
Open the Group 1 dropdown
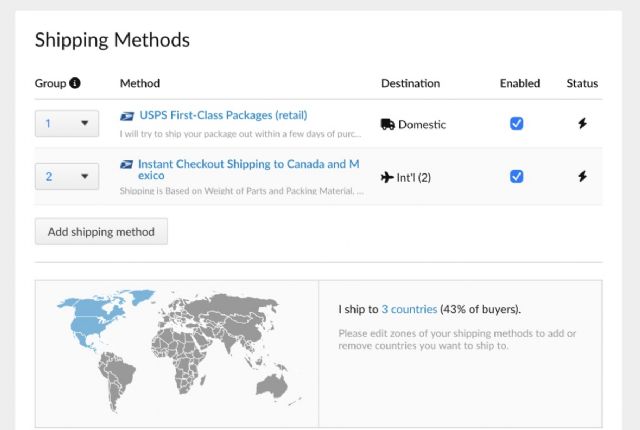[x=67, y=124]
